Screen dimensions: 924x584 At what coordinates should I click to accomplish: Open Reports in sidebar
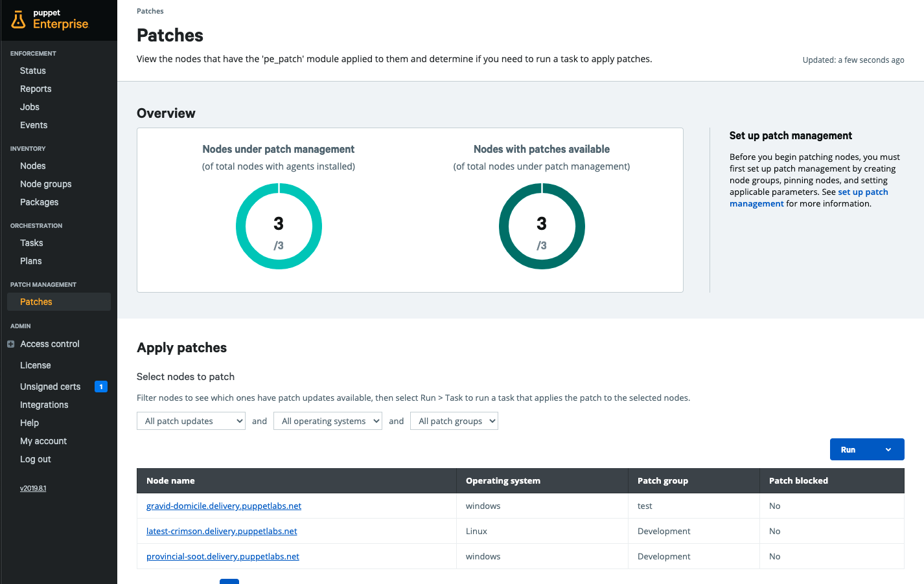pyautogui.click(x=36, y=89)
